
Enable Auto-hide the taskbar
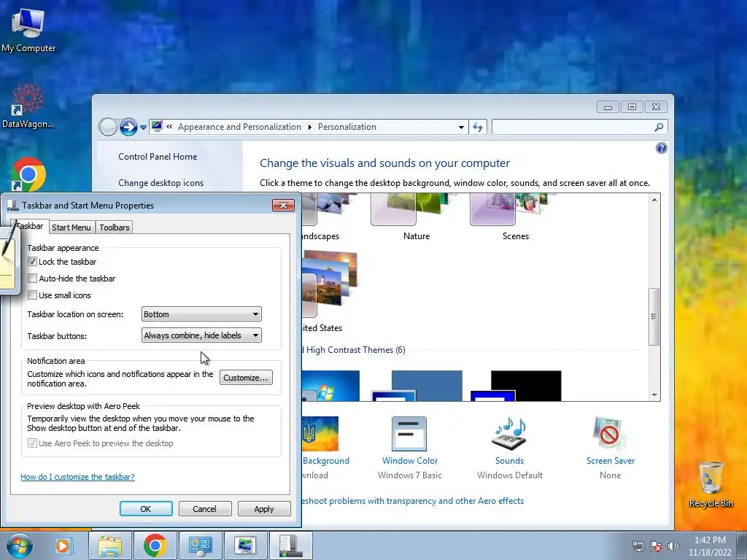coord(32,278)
